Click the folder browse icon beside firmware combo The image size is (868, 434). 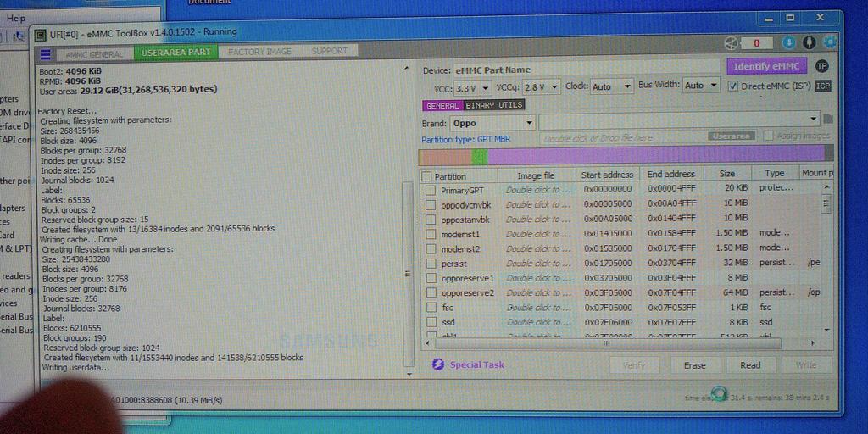pyautogui.click(x=829, y=119)
